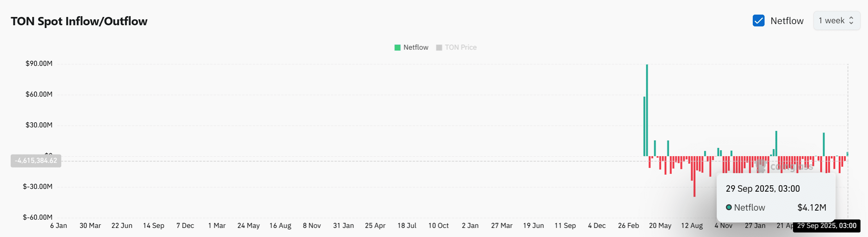The height and width of the screenshot is (237, 868).
Task: Uncheck the Netflow checkbox
Action: point(758,21)
